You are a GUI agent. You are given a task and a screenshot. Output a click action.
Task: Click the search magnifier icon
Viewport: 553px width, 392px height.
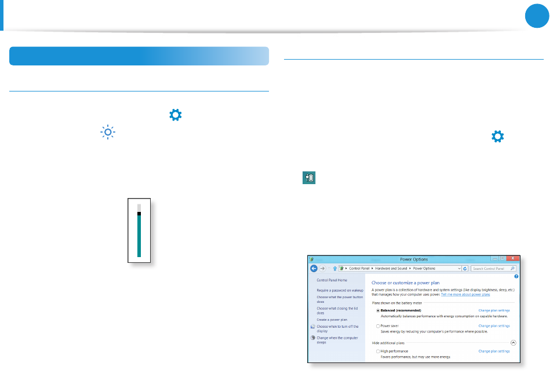click(x=512, y=268)
